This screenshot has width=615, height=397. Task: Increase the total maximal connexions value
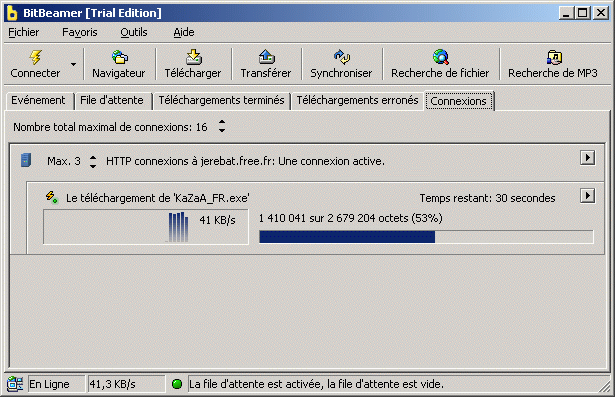tap(222, 122)
